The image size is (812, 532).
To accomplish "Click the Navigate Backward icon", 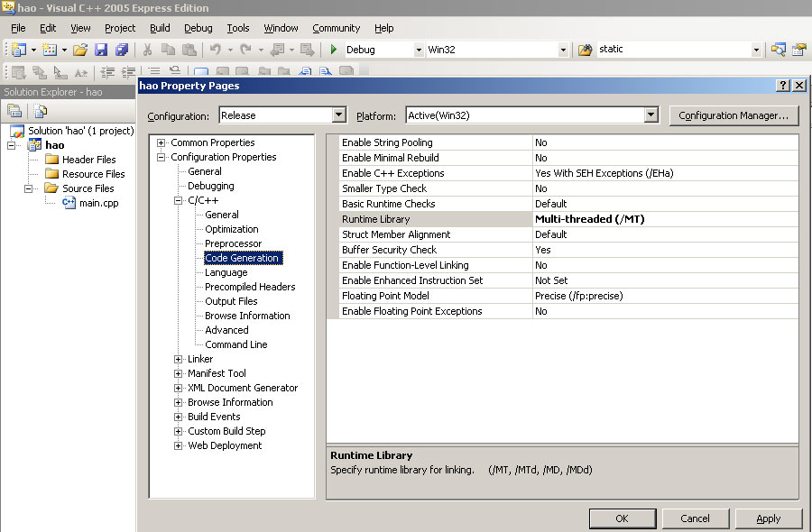I will tap(278, 50).
